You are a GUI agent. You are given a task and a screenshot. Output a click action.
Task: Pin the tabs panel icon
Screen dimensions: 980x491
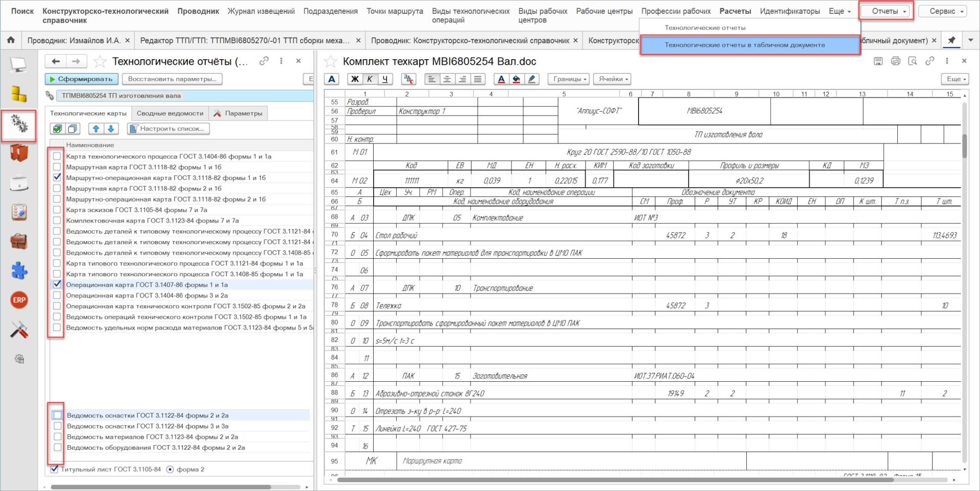(x=951, y=40)
